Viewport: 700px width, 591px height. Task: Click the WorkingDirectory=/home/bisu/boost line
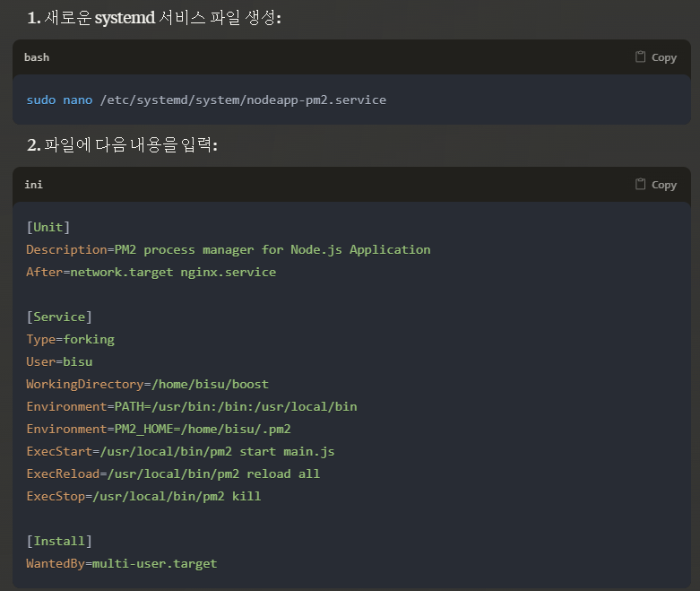click(148, 384)
